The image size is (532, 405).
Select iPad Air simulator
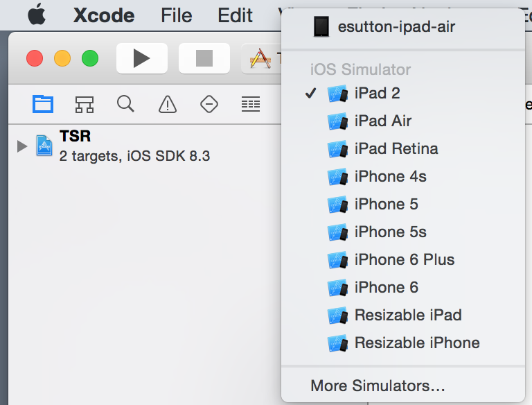403,121
